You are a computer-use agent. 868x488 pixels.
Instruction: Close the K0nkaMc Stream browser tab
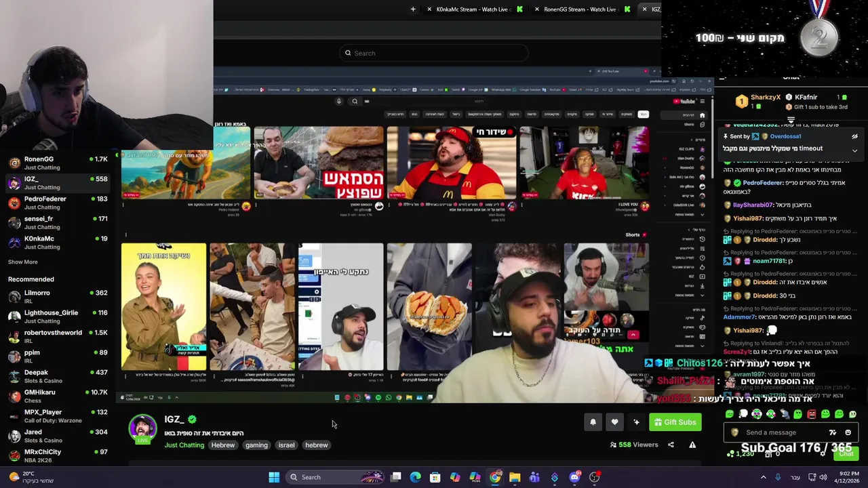click(429, 9)
